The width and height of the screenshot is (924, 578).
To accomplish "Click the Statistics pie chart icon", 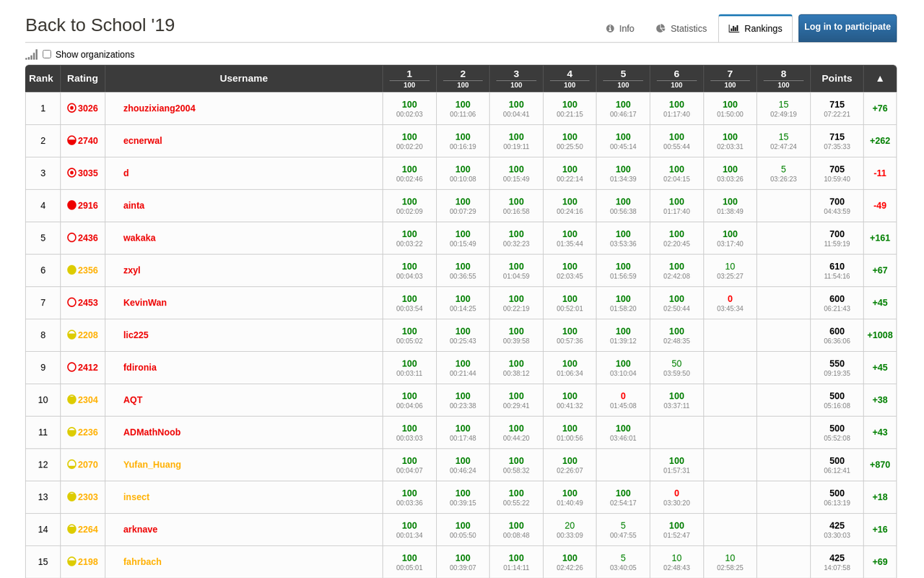I will (x=661, y=29).
